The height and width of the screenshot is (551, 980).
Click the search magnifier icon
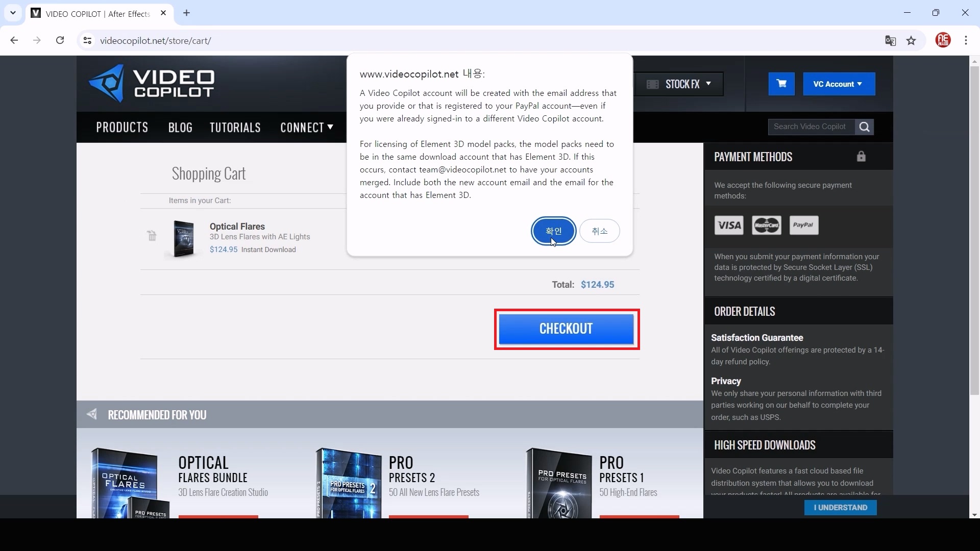coord(864,127)
